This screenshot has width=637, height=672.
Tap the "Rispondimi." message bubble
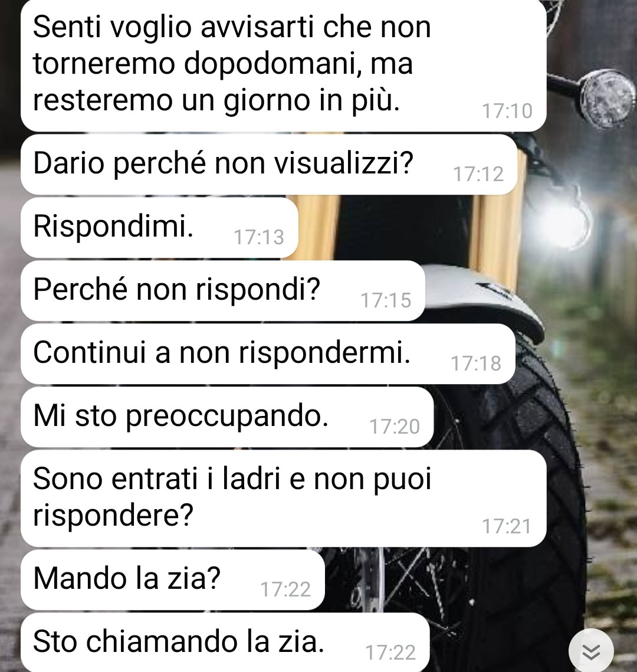click(159, 228)
